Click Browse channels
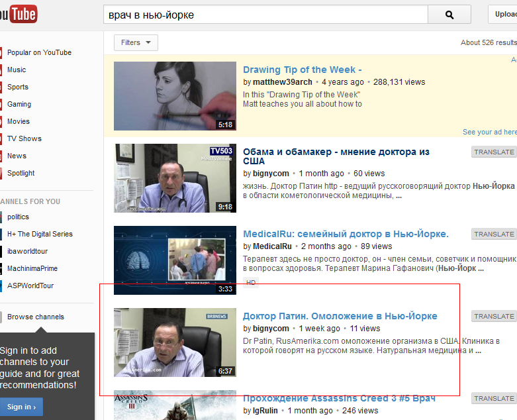Image resolution: width=517 pixels, height=420 pixels. (x=36, y=317)
